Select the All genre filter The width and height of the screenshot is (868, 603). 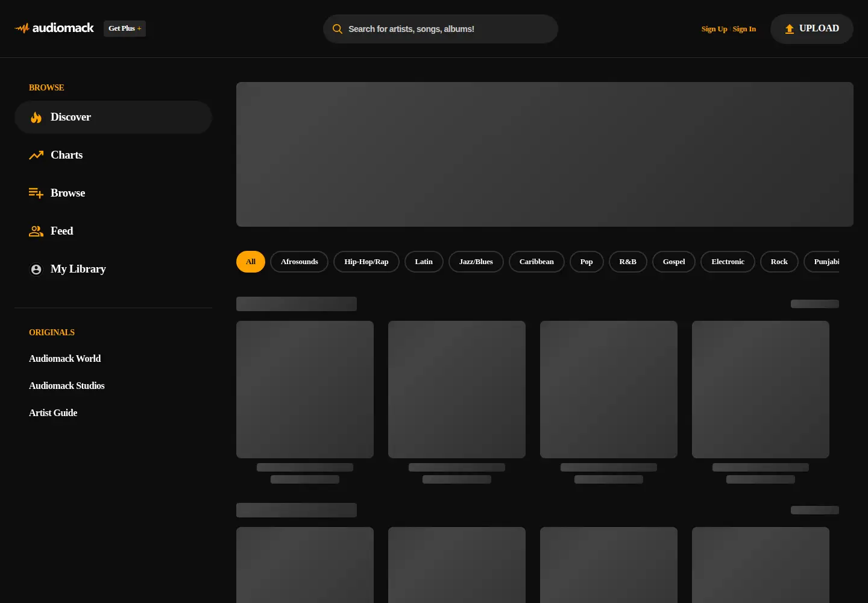[x=251, y=262]
